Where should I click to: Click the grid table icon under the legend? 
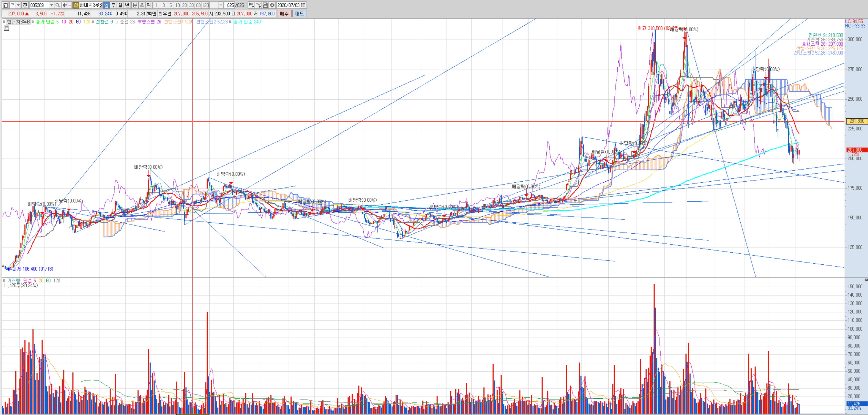coord(6,28)
